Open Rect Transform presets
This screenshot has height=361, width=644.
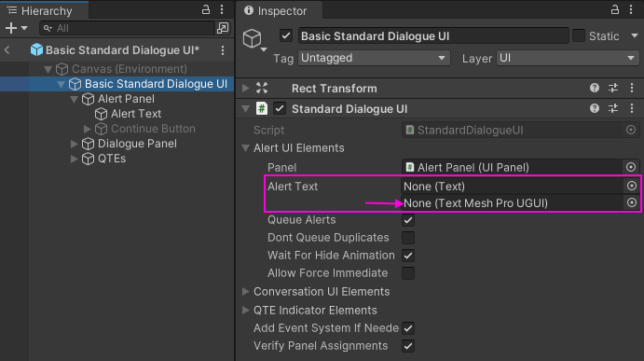pyautogui.click(x=613, y=88)
